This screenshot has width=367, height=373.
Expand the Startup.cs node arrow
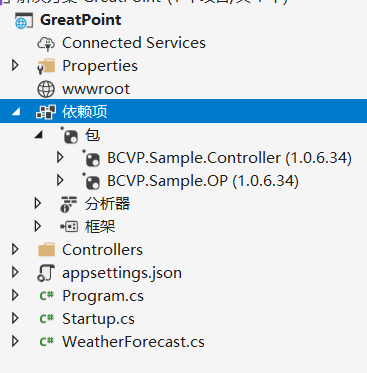[x=15, y=318]
